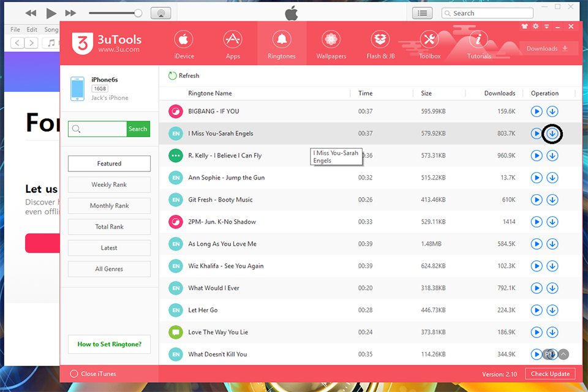Download R. Kelly - I Believe I Can Fly
Screen dimensions: 588x392
pos(552,156)
